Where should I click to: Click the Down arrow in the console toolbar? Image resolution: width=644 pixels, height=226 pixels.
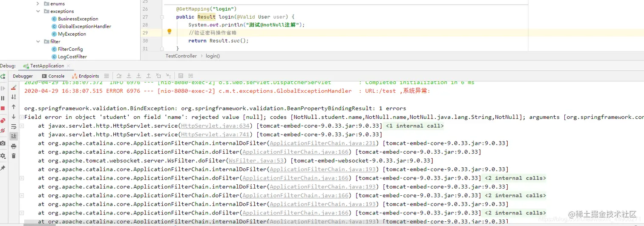(x=14, y=117)
